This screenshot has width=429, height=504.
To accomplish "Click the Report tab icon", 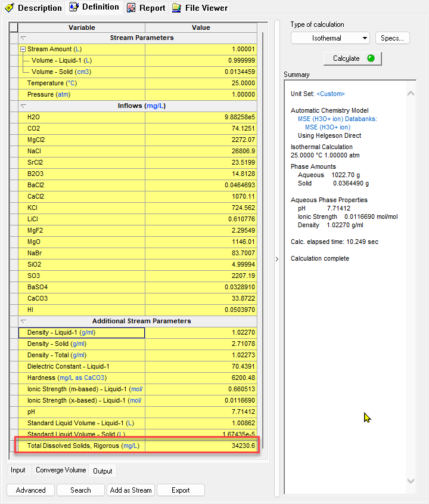I will pos(131,8).
